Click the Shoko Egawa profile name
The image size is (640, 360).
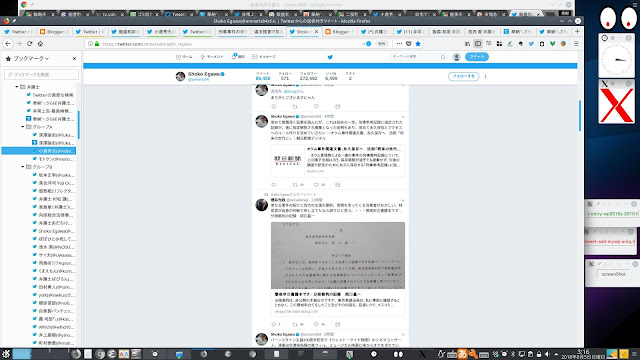click(x=204, y=74)
